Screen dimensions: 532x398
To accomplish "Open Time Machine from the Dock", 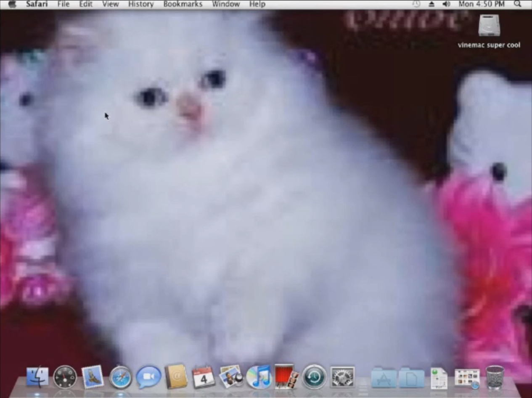I will (314, 377).
